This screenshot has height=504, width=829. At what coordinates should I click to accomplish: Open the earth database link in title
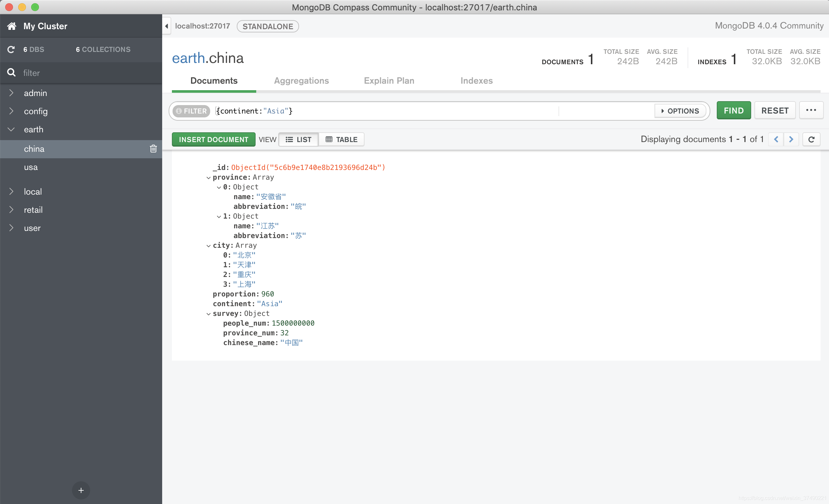click(x=188, y=58)
